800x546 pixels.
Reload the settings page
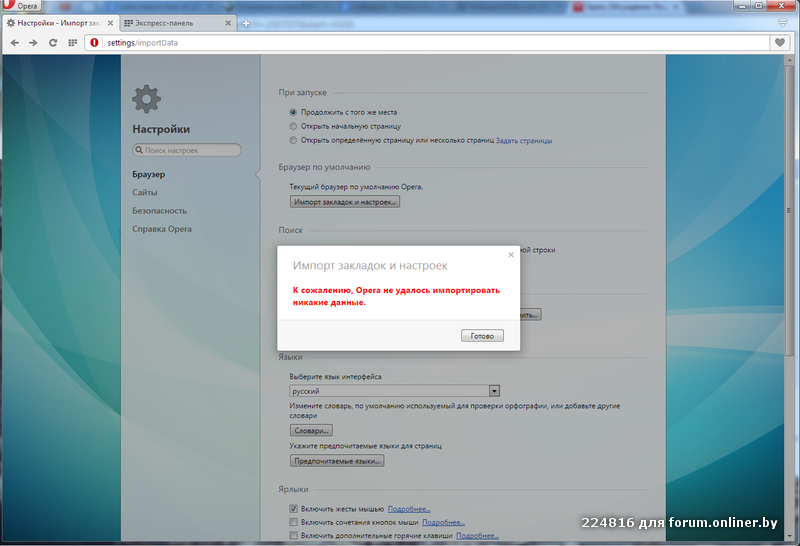point(53,43)
